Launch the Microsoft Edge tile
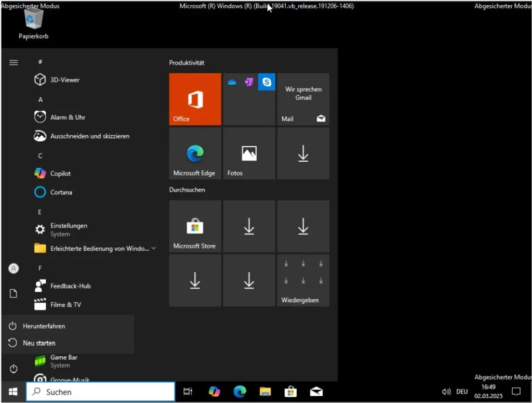 tap(195, 153)
